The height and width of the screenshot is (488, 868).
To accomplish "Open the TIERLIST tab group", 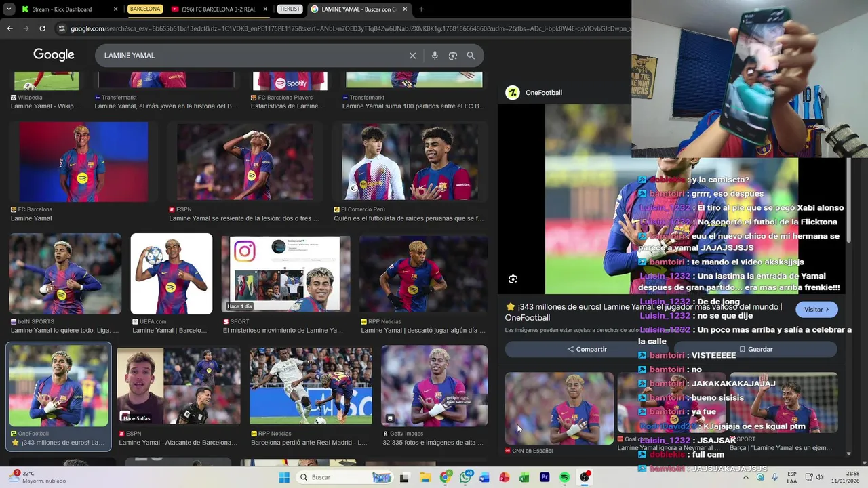I will [x=290, y=9].
